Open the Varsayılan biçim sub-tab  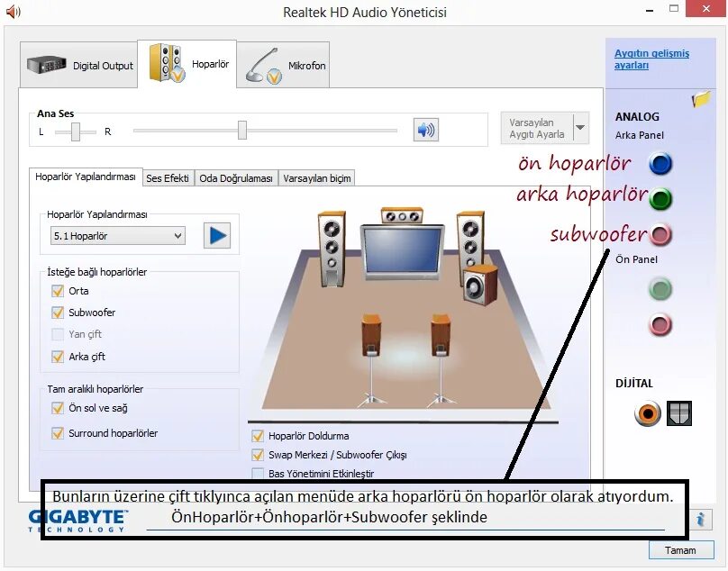click(317, 178)
